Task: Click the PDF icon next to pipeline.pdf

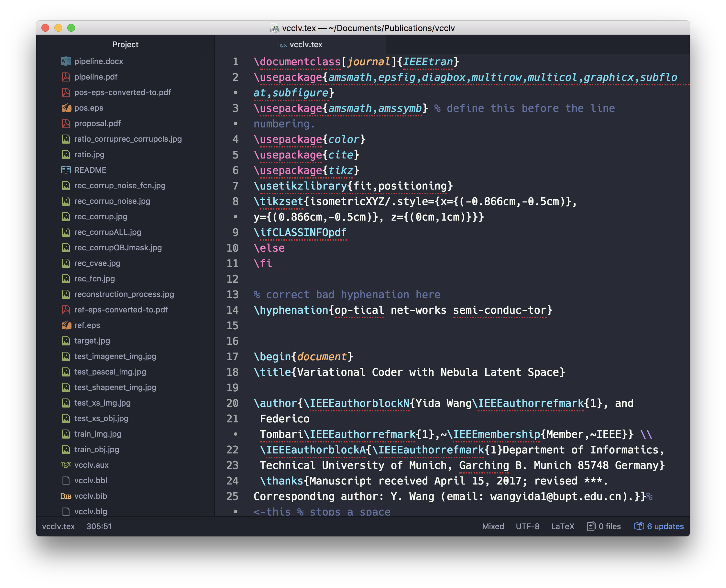Action: click(x=66, y=77)
